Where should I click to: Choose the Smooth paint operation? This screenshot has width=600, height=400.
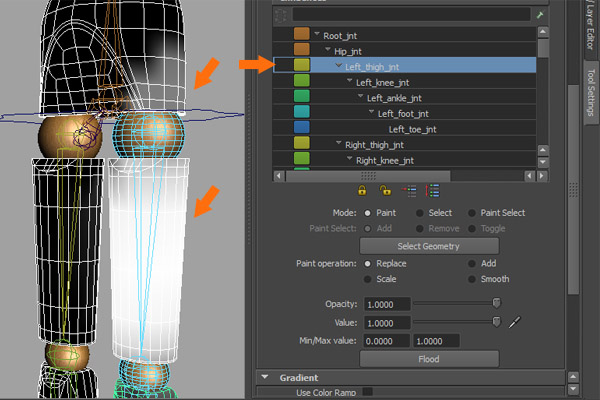tap(473, 280)
